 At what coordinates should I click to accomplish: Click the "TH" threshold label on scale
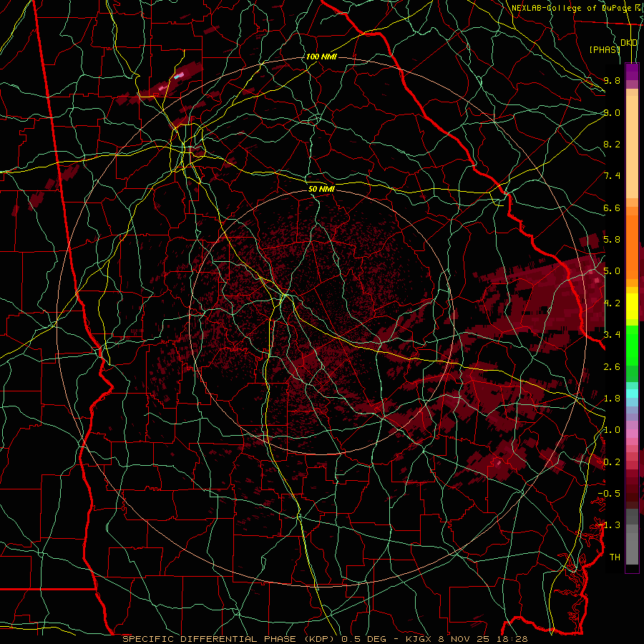[x=615, y=557]
